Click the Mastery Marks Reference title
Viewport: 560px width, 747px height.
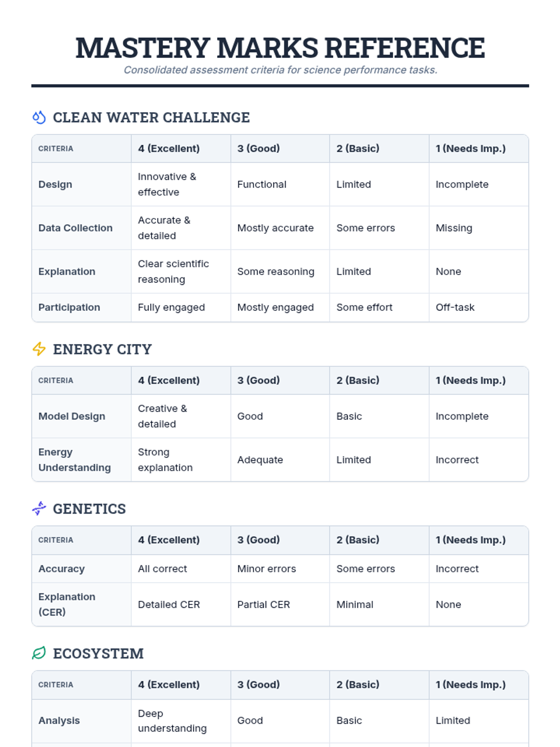pos(280,47)
